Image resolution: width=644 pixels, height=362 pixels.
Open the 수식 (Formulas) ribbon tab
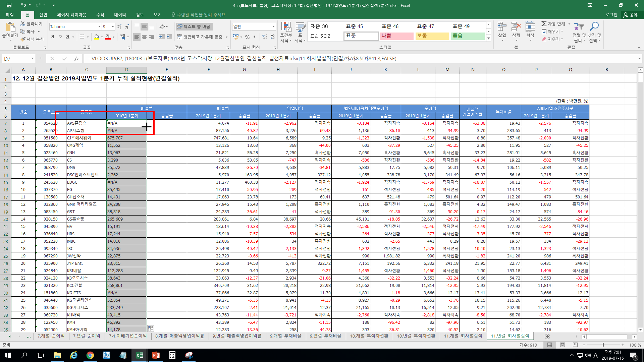click(100, 15)
